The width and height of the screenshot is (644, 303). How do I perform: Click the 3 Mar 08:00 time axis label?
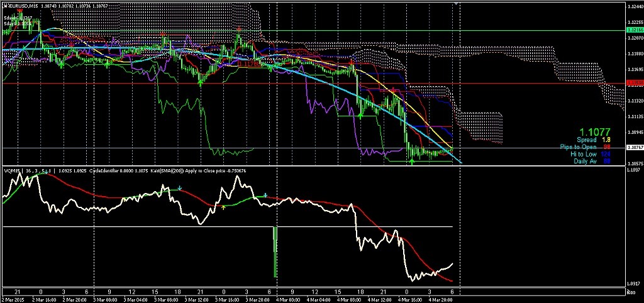[166, 299]
